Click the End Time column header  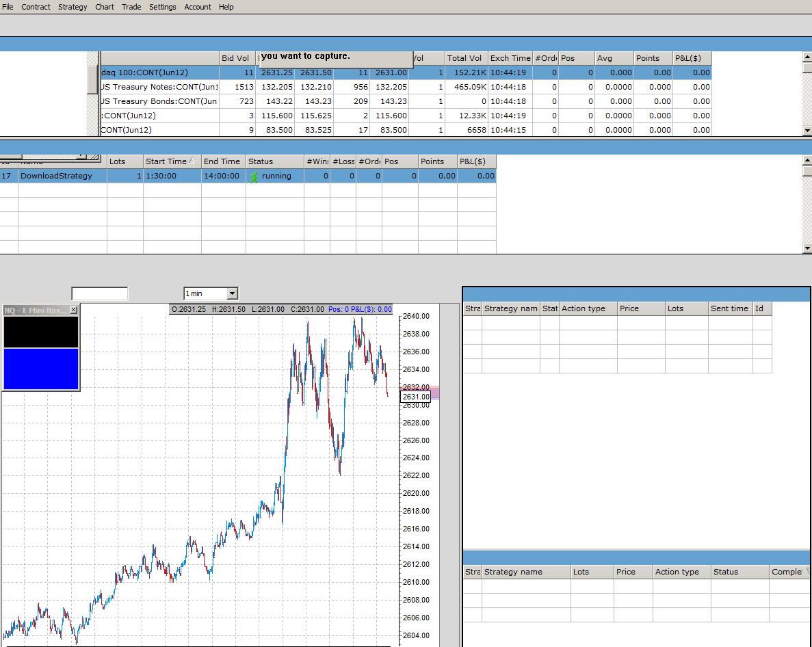(x=223, y=161)
